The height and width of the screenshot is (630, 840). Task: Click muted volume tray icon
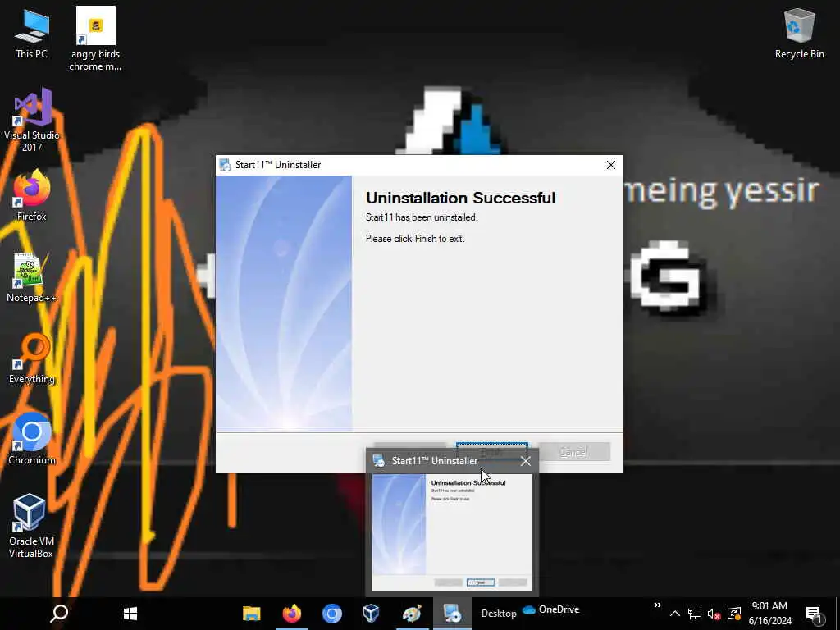tap(714, 614)
